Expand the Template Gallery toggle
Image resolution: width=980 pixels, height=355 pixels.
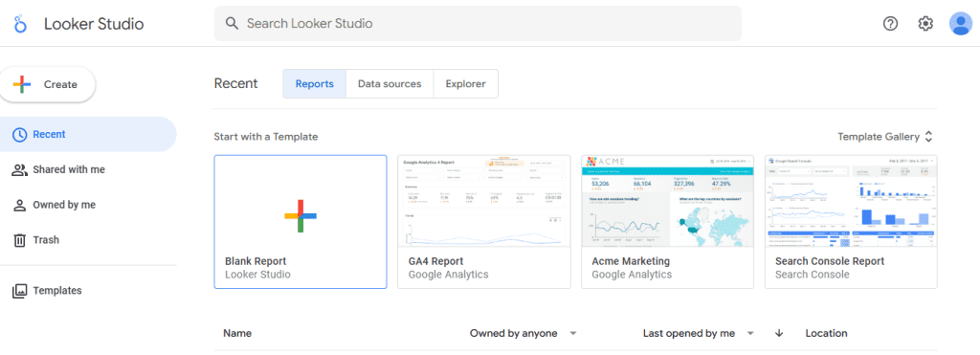click(885, 137)
